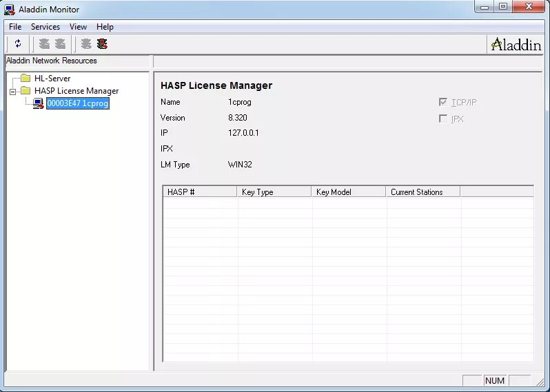Image resolution: width=550 pixels, height=392 pixels.
Task: Click the HASP License Manager folder icon
Action: pyautogui.click(x=26, y=90)
